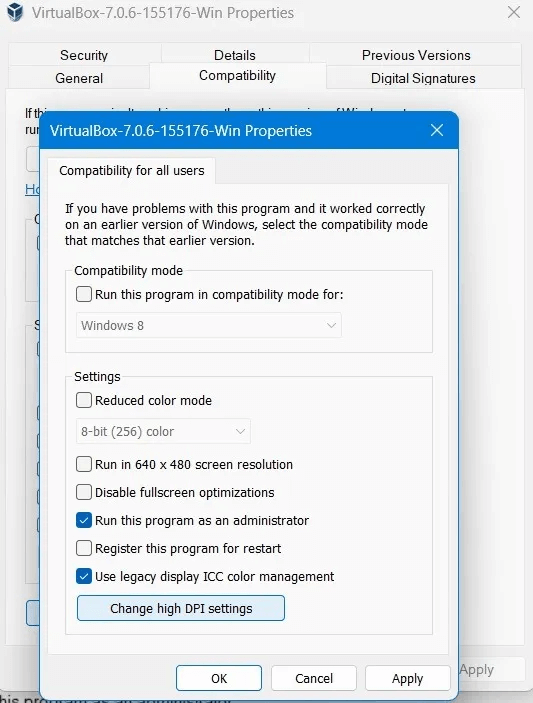This screenshot has height=703, width=533.
Task: Uncheck Run this program as an administrator
Action: click(x=84, y=521)
